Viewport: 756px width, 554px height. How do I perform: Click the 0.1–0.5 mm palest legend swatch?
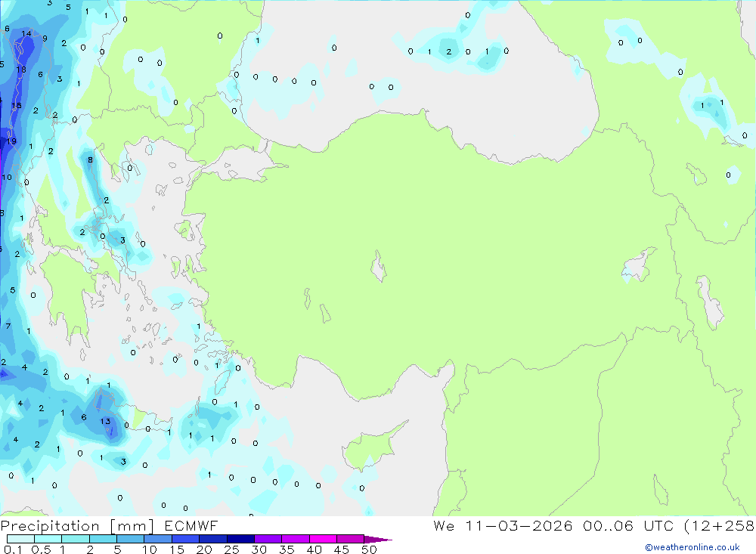(20, 539)
